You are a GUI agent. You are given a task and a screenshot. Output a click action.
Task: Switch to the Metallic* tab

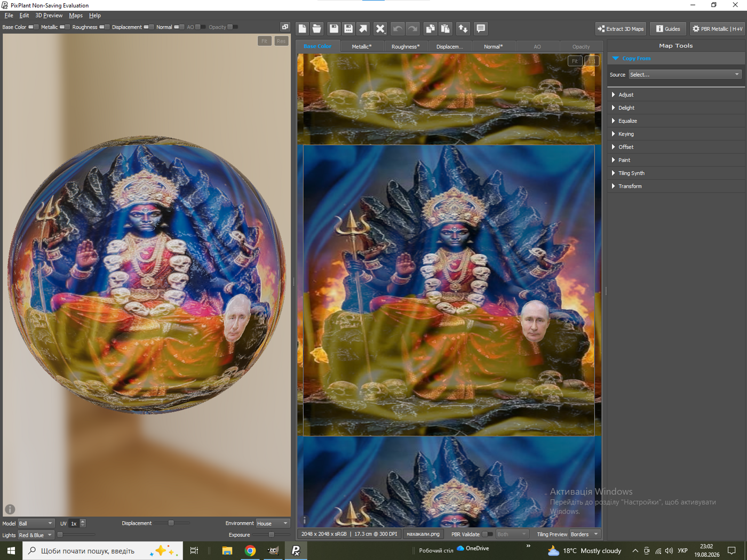(362, 46)
